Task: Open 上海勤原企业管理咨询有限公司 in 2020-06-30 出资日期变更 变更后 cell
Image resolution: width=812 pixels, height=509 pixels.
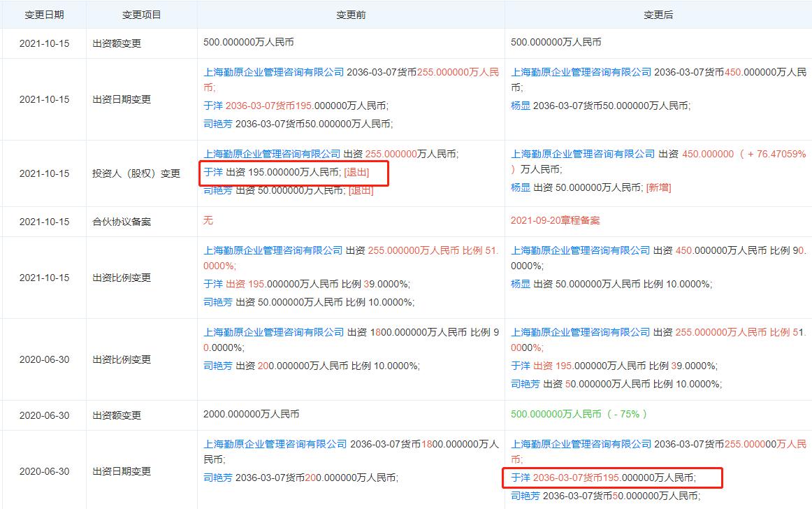Action: [581, 444]
